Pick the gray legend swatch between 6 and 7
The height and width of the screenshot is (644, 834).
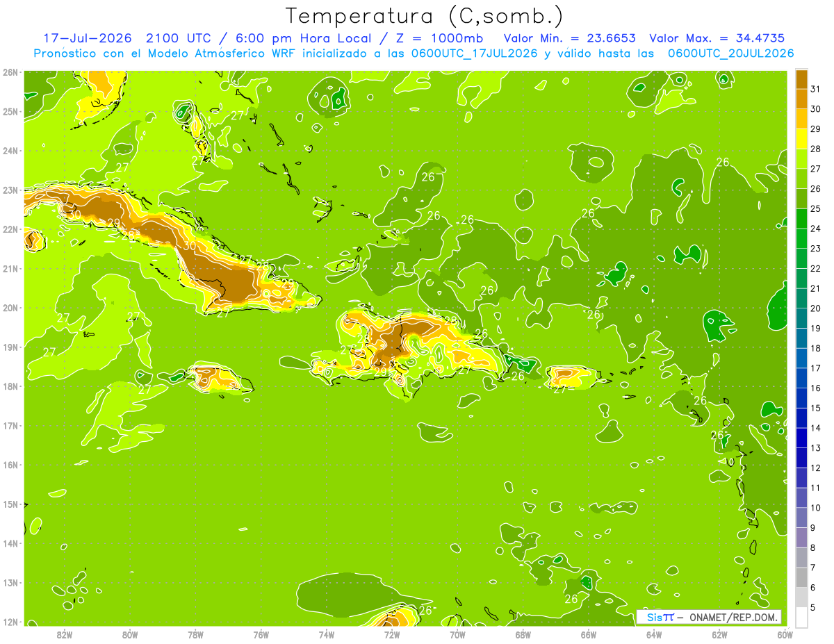[802, 577]
